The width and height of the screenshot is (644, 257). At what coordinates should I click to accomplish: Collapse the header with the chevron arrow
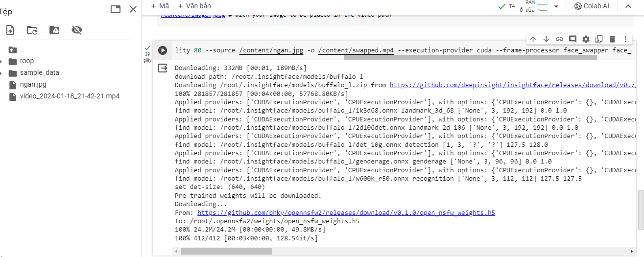click(x=627, y=6)
